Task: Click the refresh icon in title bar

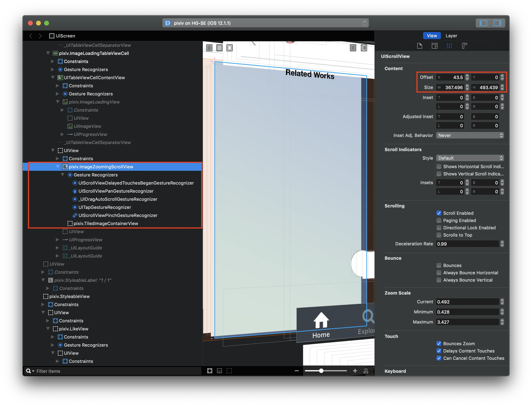Action: pos(364,23)
